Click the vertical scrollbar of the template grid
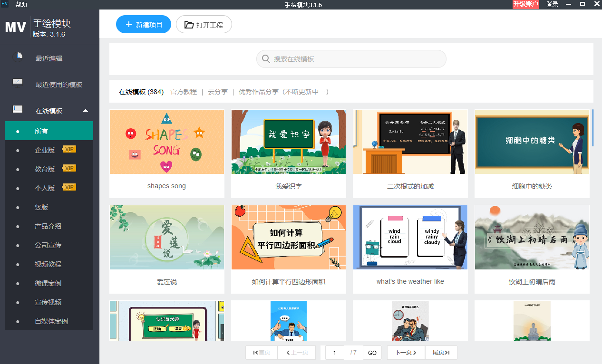 point(592,127)
